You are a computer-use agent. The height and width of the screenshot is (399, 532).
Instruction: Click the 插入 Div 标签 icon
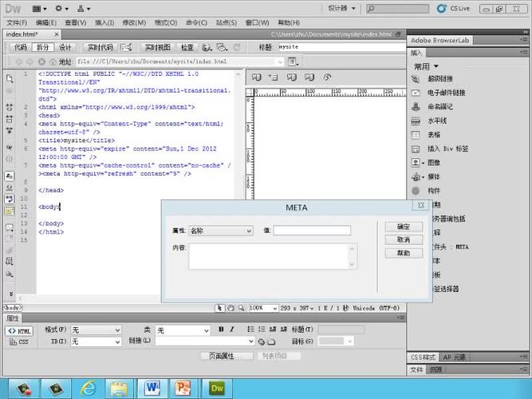coord(416,148)
